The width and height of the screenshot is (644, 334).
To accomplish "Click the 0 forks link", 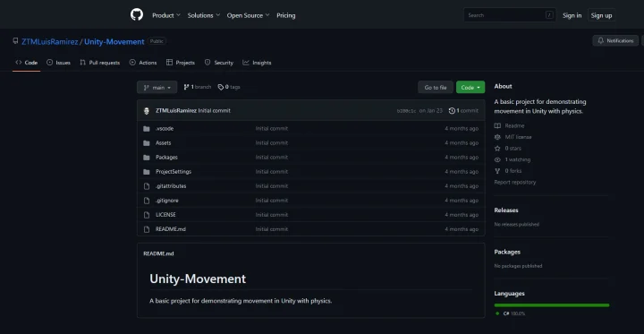I will (x=513, y=171).
